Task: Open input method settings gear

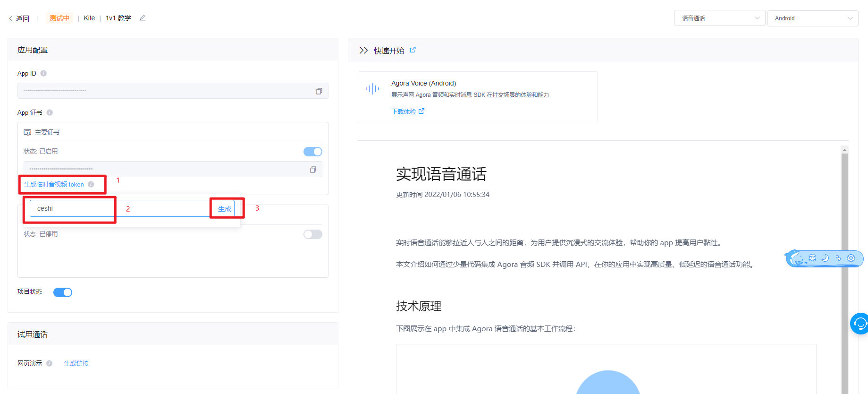Action: (x=851, y=258)
